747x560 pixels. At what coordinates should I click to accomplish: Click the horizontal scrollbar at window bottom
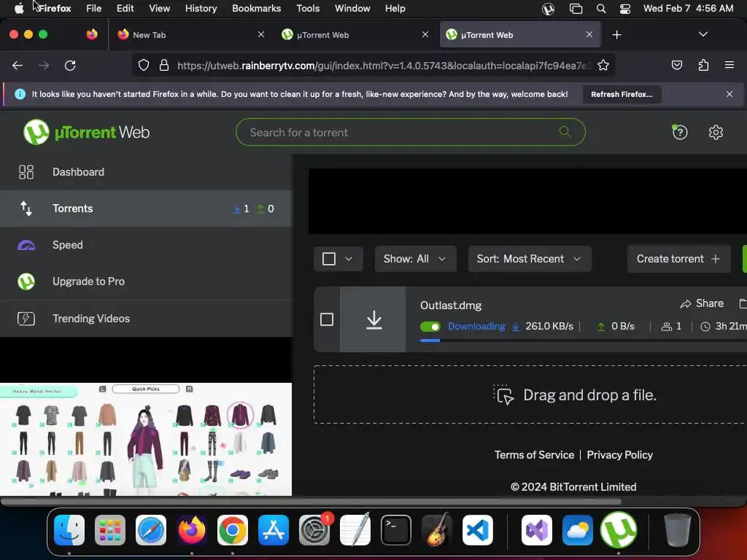[x=311, y=502]
